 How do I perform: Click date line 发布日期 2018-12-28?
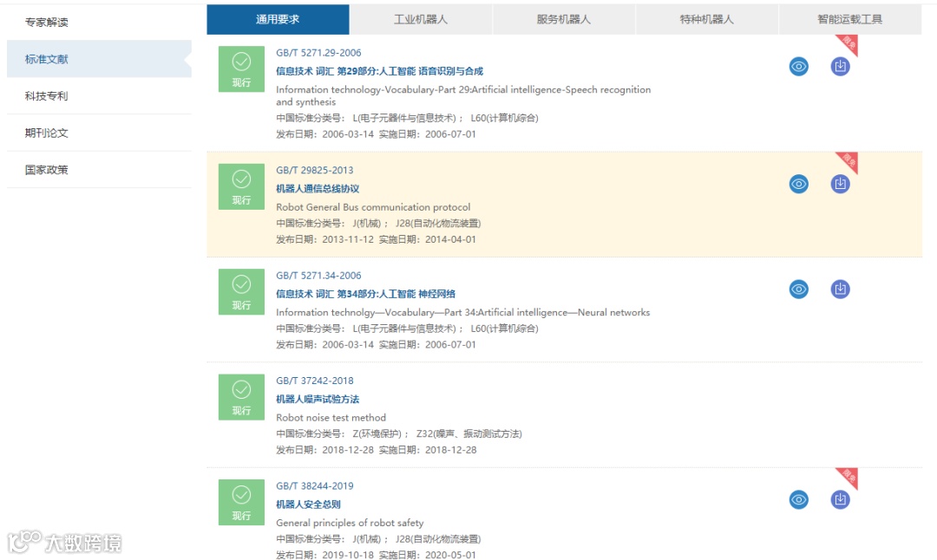point(376,450)
